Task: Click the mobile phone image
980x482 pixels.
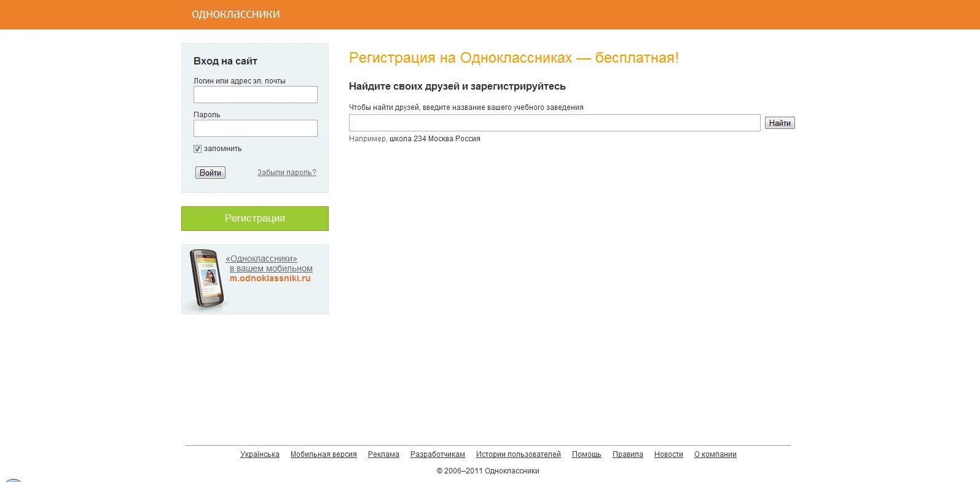Action: [x=205, y=279]
